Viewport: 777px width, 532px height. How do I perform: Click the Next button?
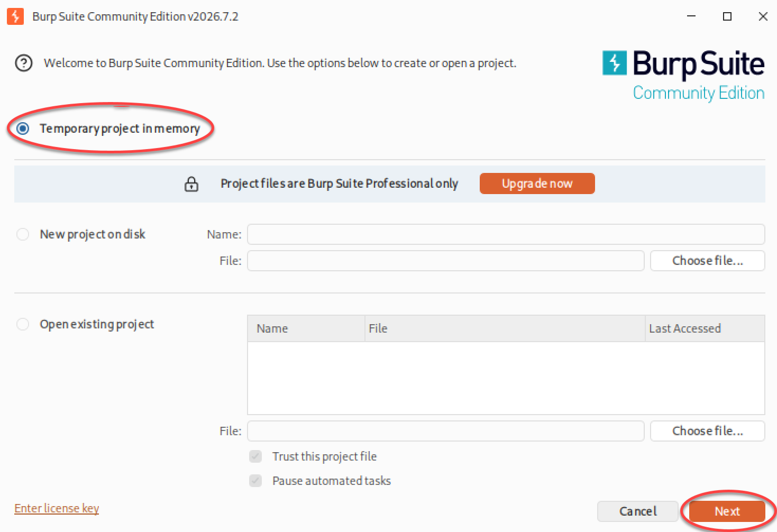(x=727, y=511)
